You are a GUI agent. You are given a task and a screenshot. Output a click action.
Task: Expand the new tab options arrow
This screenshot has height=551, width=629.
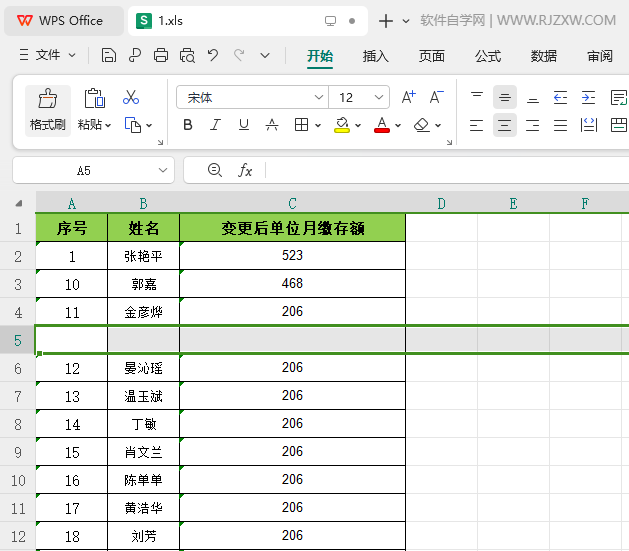pyautogui.click(x=406, y=21)
